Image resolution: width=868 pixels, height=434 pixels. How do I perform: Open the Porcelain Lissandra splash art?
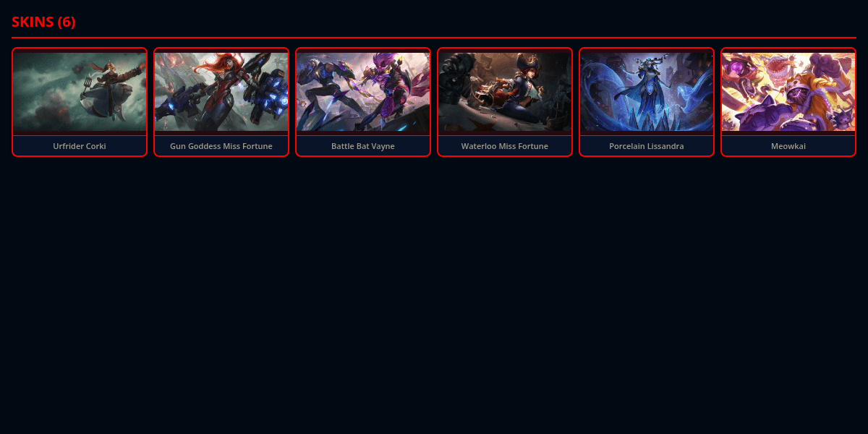coord(647,92)
